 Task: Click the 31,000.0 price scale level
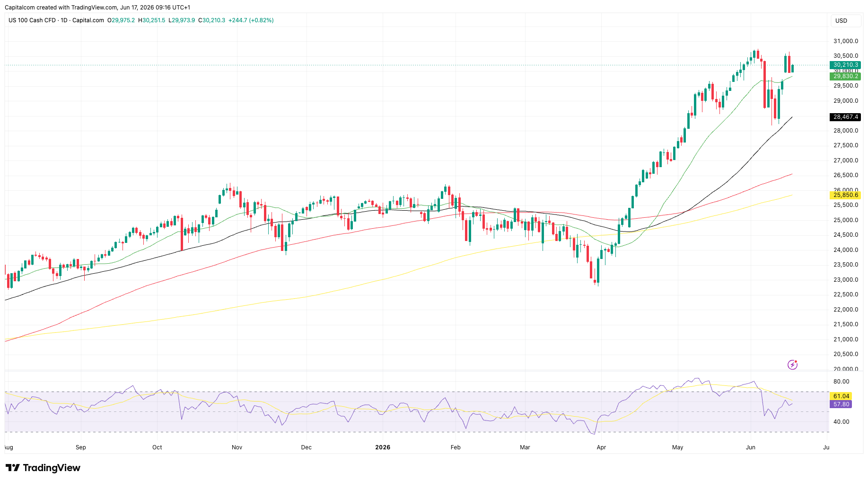click(846, 41)
